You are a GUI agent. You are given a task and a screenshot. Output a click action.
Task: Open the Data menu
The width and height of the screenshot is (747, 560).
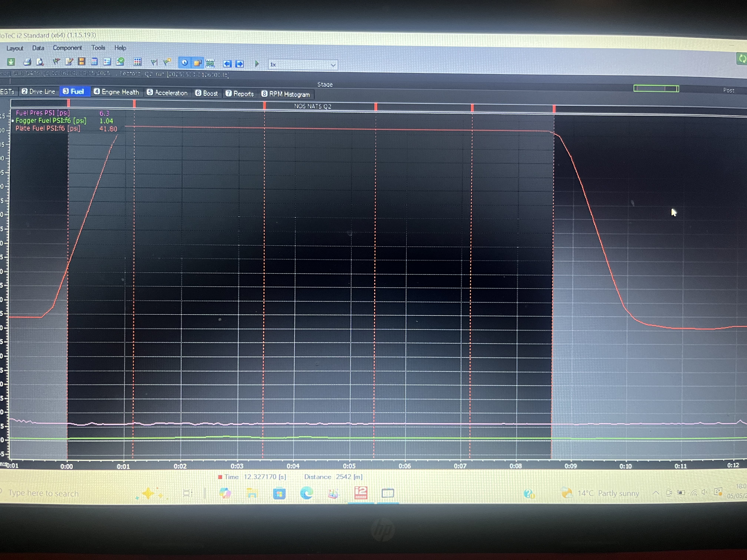pyautogui.click(x=38, y=48)
